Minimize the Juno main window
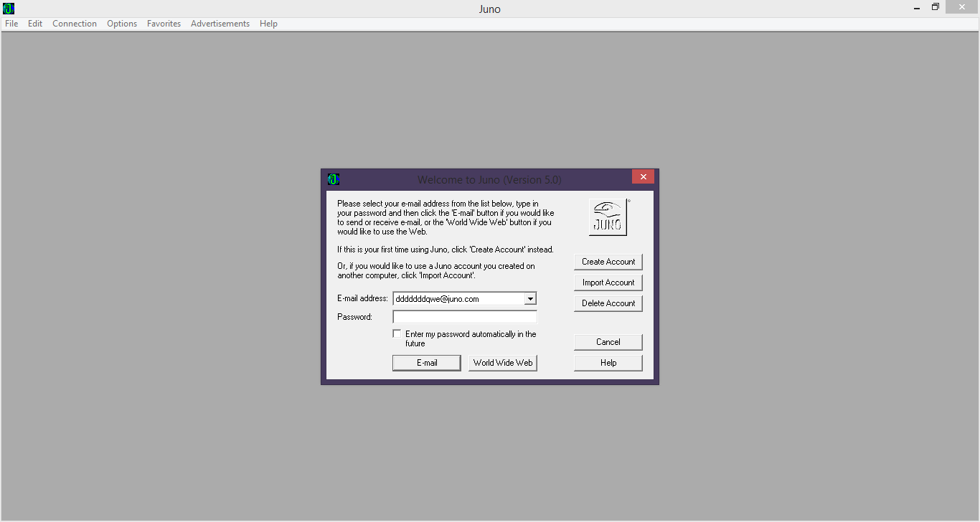This screenshot has height=522, width=980. point(918,8)
